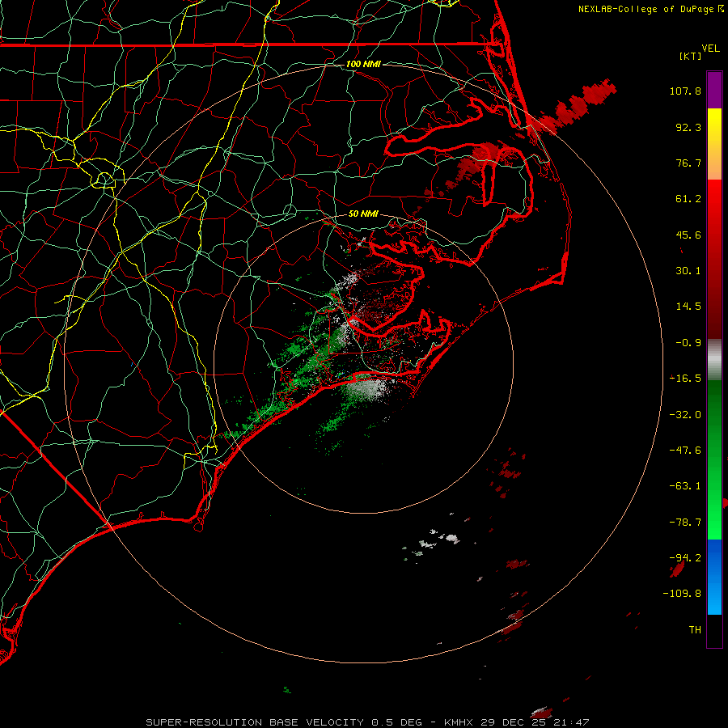Screen dimensions: 728x728
Task: Select the 92.3 scale value
Action: coord(688,127)
